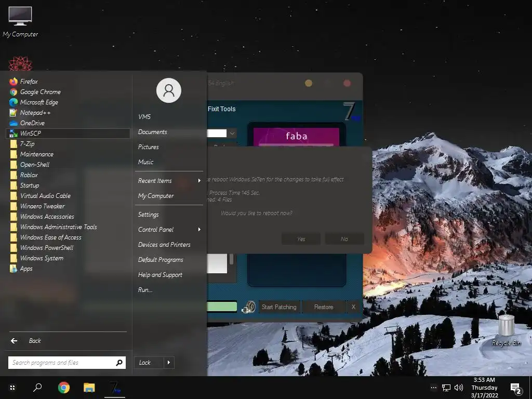The image size is (532, 399).
Task: Open the dropdown in the patcher window
Action: [232, 133]
